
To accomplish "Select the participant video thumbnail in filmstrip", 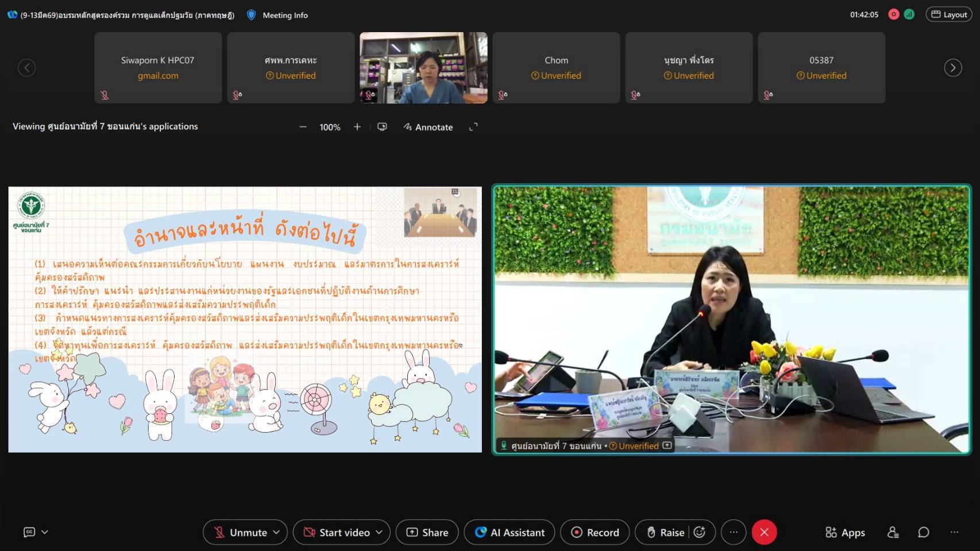I will tap(423, 68).
